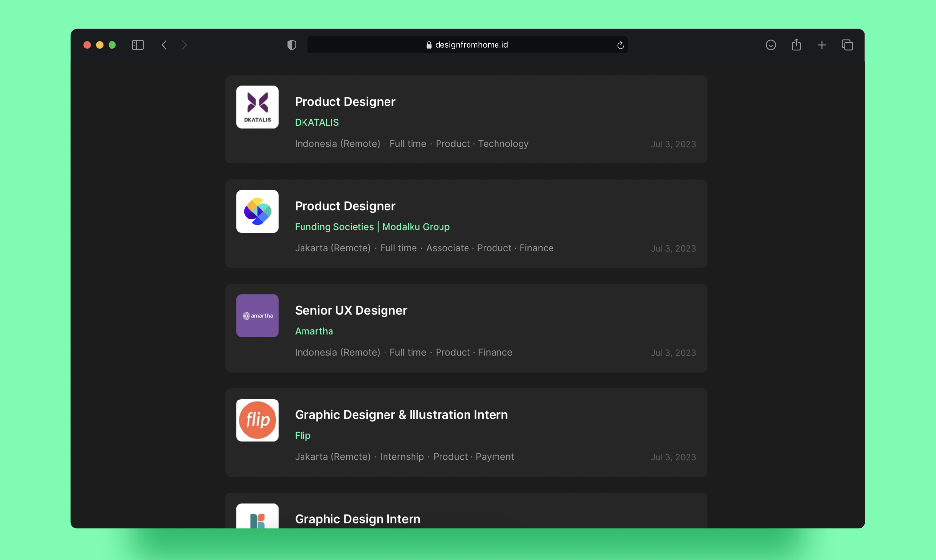This screenshot has height=560, width=936.
Task: Show downloads via the download icon
Action: point(771,45)
